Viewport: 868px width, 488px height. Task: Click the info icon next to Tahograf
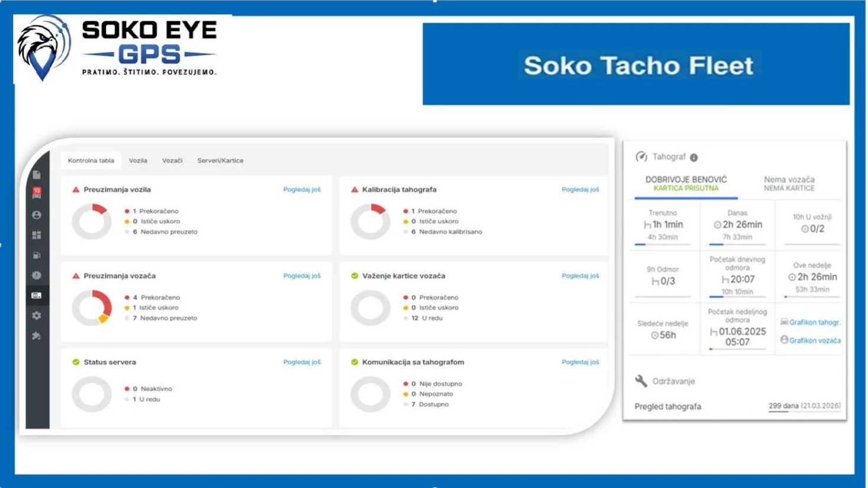click(x=694, y=157)
